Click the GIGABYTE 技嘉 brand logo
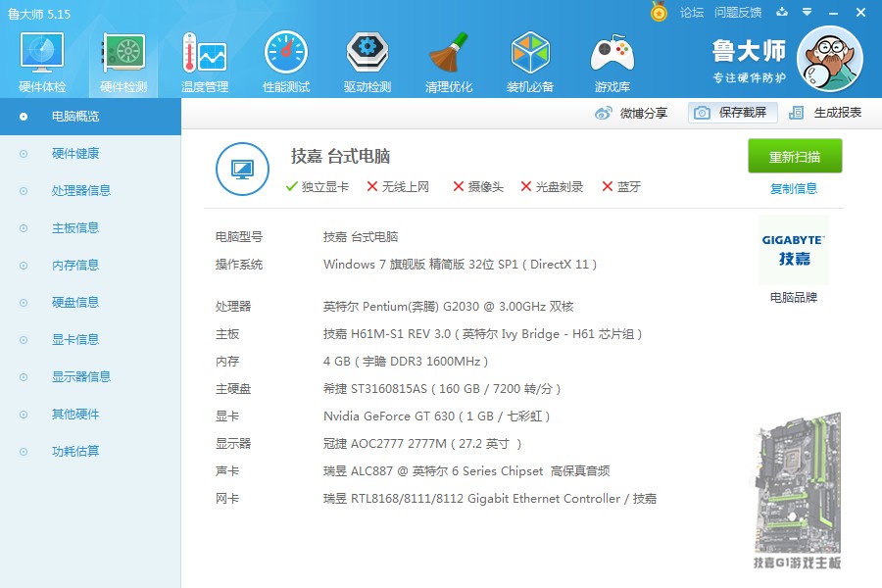The image size is (882, 588). click(794, 250)
